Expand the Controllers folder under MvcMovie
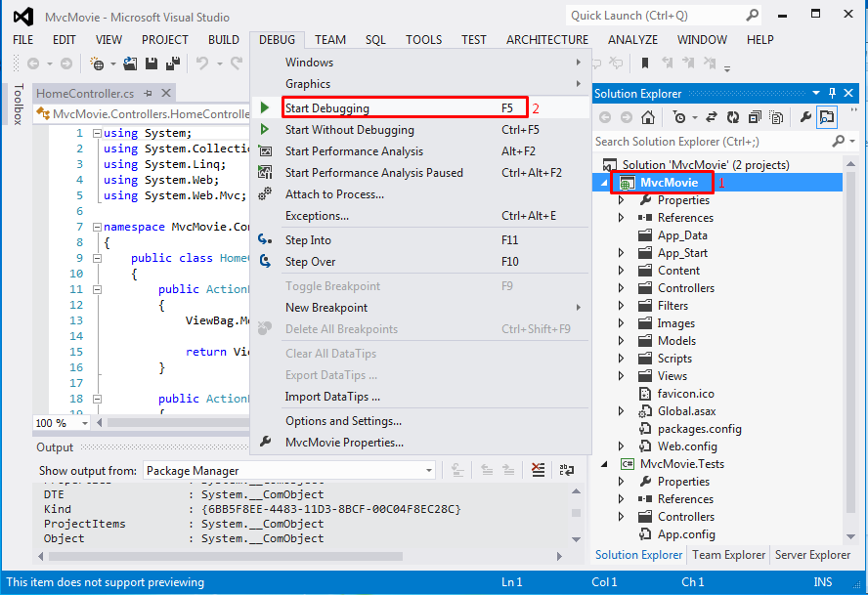The width and height of the screenshot is (868, 595). coord(621,288)
